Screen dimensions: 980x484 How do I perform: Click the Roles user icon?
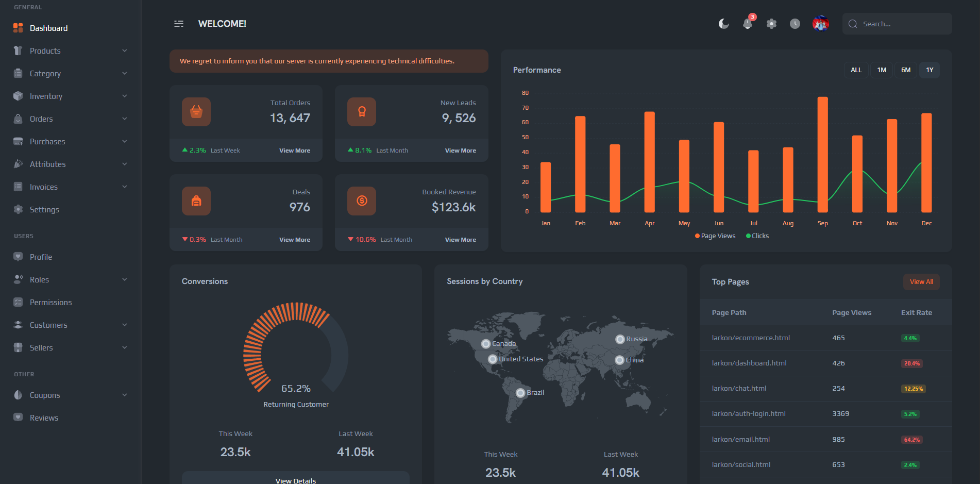[x=18, y=279]
